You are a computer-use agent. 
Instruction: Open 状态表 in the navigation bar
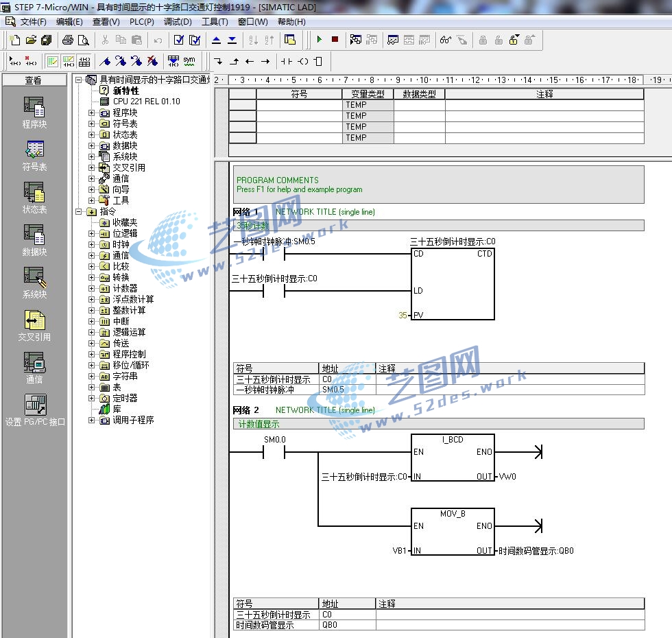click(x=34, y=198)
